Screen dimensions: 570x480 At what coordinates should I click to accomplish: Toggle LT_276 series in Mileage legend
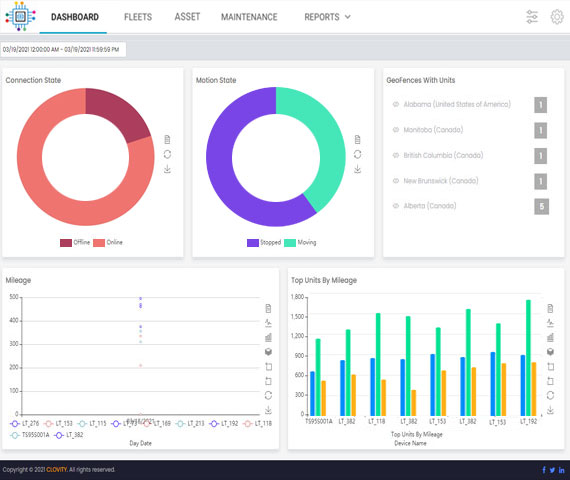[x=24, y=424]
